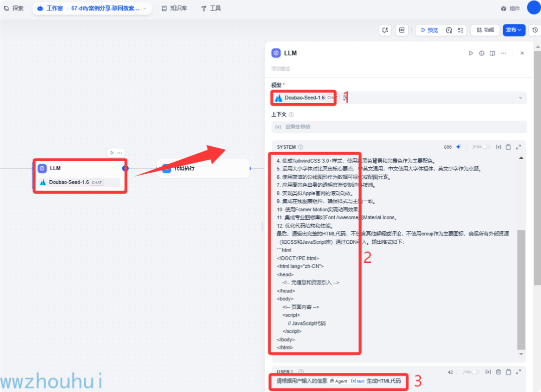Show the SYSTEM prompt help tooltip
This screenshot has width=541, height=392.
coord(301,147)
